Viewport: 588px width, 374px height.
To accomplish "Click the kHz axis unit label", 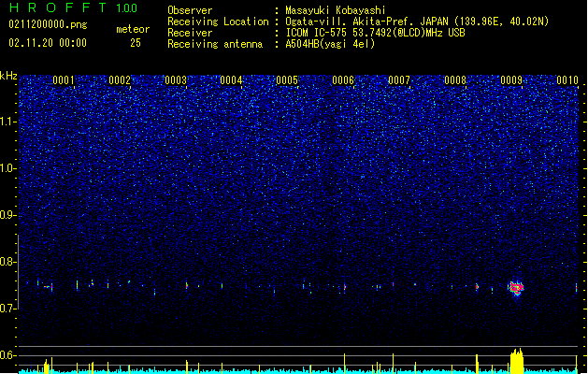I will (x=8, y=76).
